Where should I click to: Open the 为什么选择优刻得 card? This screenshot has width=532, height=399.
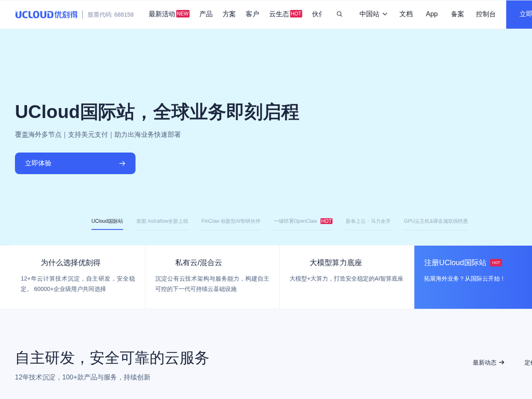click(x=78, y=277)
